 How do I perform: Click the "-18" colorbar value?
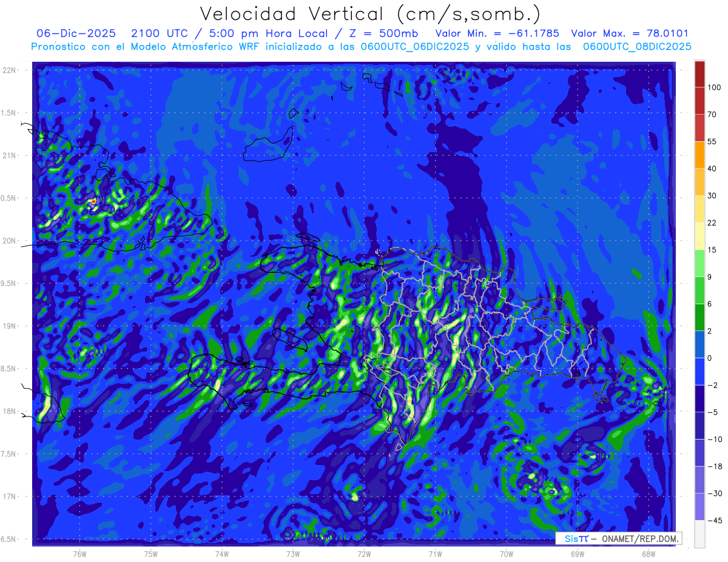714,466
